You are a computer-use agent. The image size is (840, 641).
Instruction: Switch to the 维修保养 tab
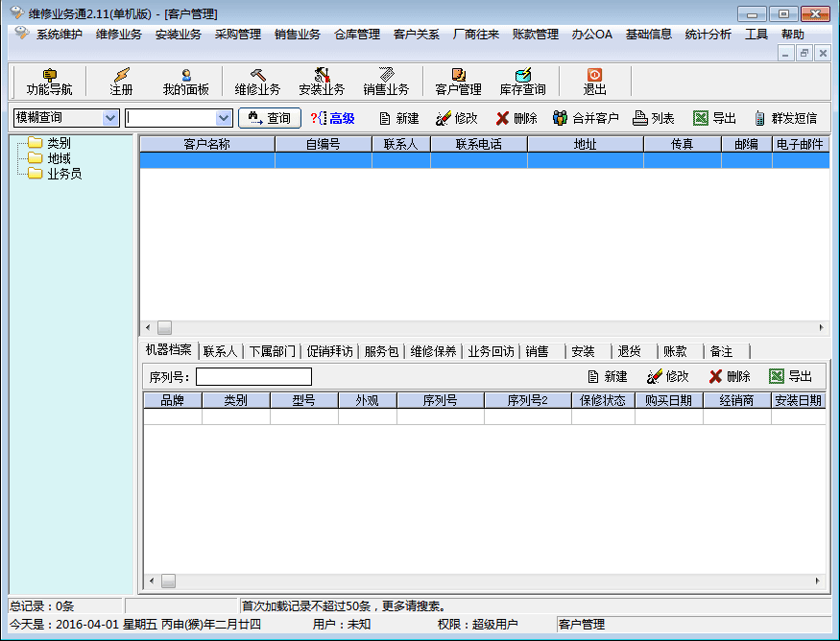pos(433,351)
